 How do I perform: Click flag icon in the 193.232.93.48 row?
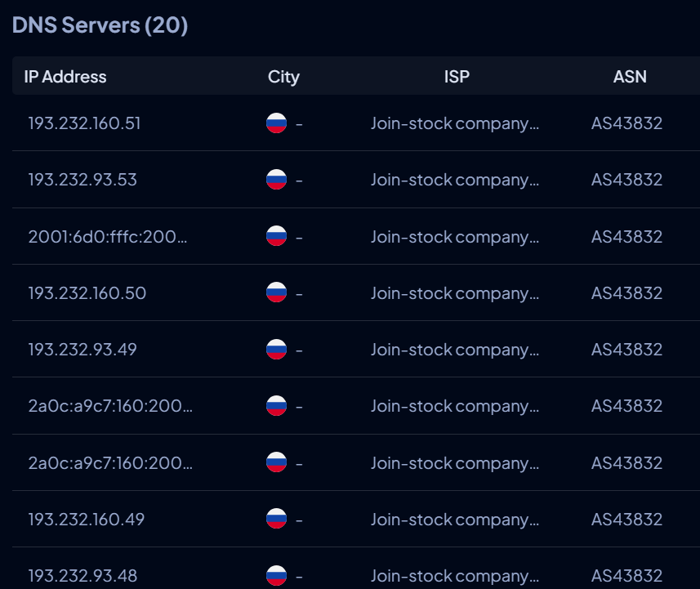click(276, 575)
